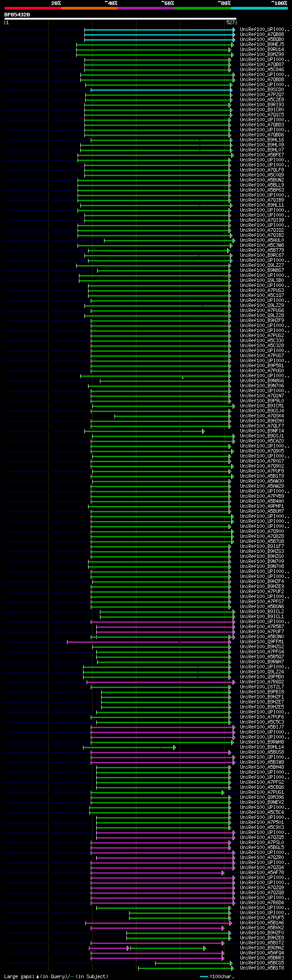Open UniRef100_A7R0G7 hit

click(x=262, y=461)
